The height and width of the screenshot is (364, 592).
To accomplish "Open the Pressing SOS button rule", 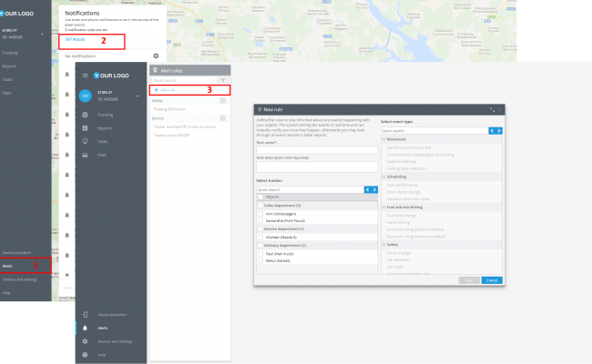I will pyautogui.click(x=169, y=109).
